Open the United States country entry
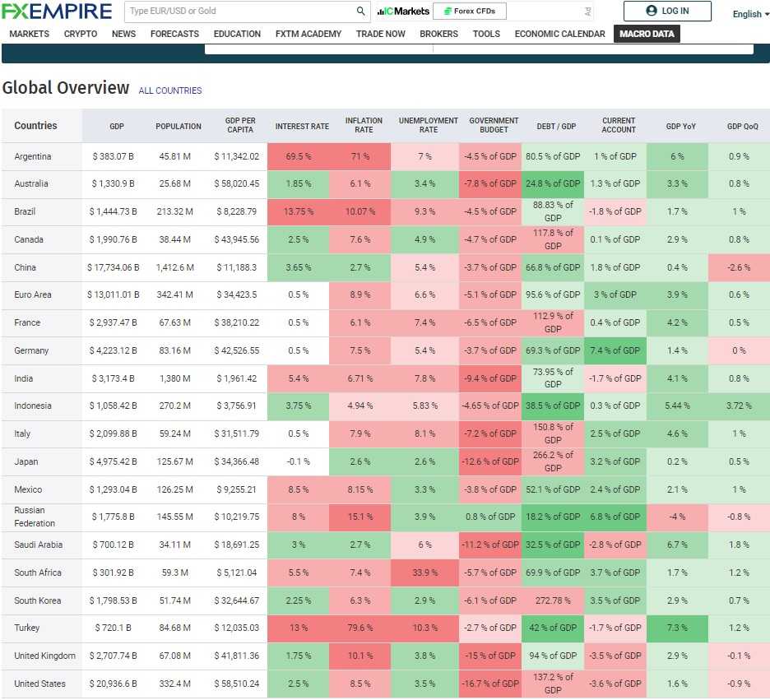Image resolution: width=770 pixels, height=700 pixels. pos(39,684)
